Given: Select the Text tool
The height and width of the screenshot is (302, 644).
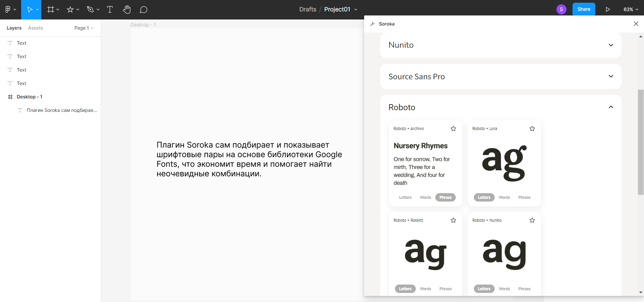Looking at the screenshot, I should click(110, 9).
